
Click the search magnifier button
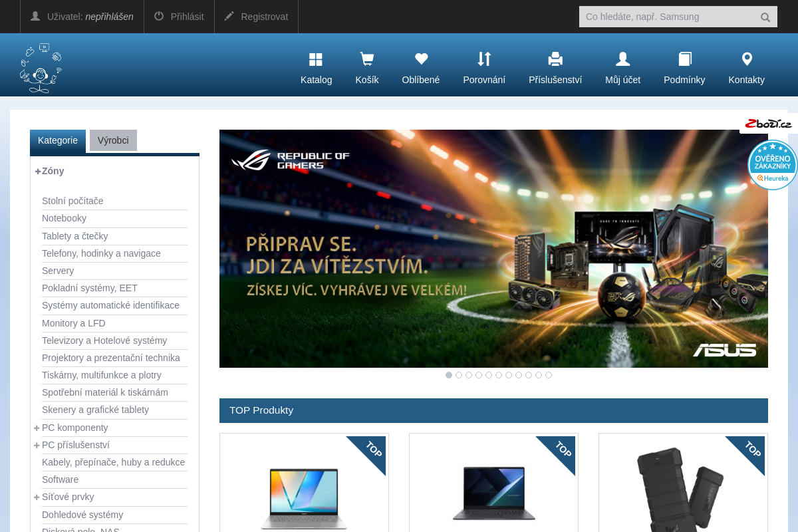click(x=765, y=17)
